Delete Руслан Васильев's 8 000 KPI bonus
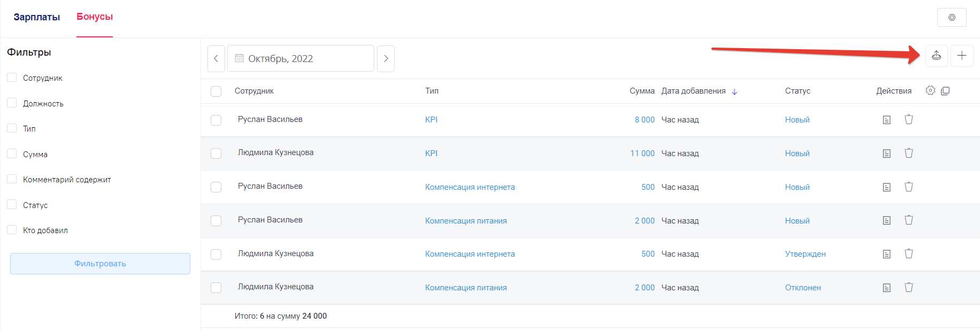The height and width of the screenshot is (331, 980). (x=908, y=119)
